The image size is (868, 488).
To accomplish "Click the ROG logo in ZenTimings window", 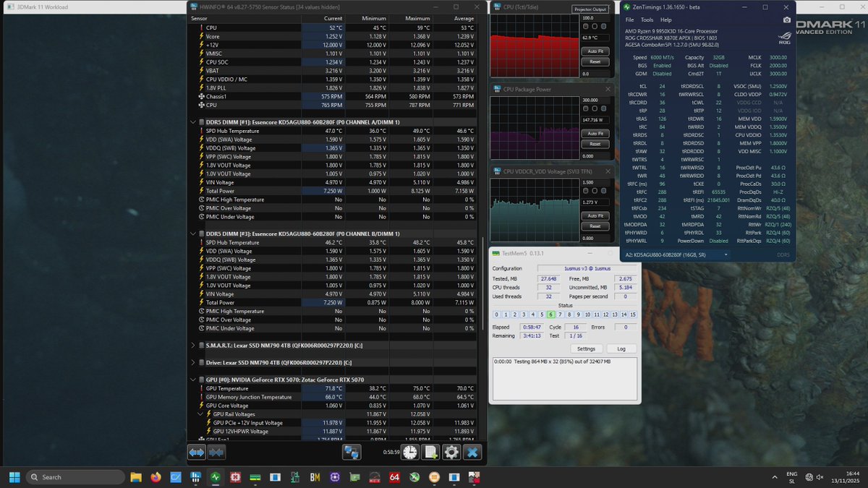I will (786, 37).
